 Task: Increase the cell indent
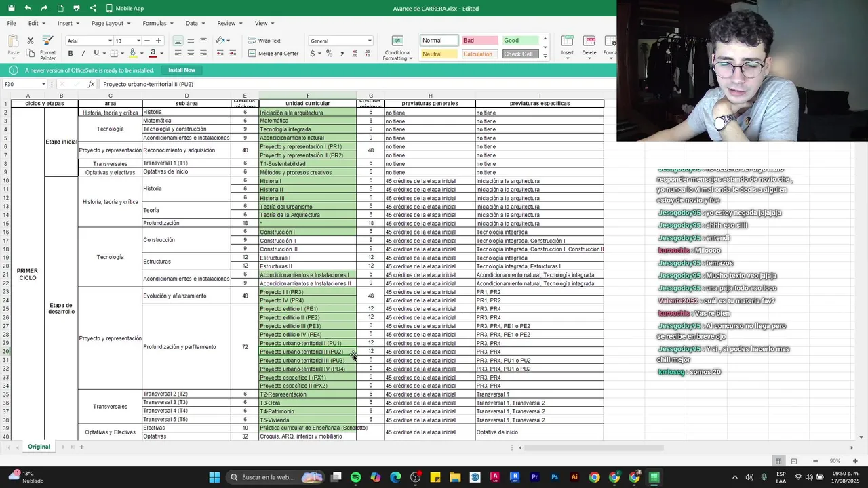click(233, 53)
